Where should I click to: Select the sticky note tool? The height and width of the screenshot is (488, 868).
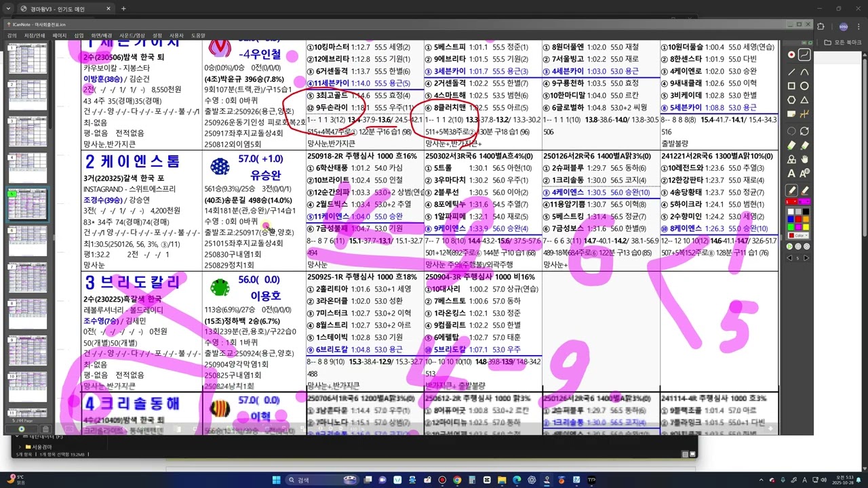[x=791, y=114]
